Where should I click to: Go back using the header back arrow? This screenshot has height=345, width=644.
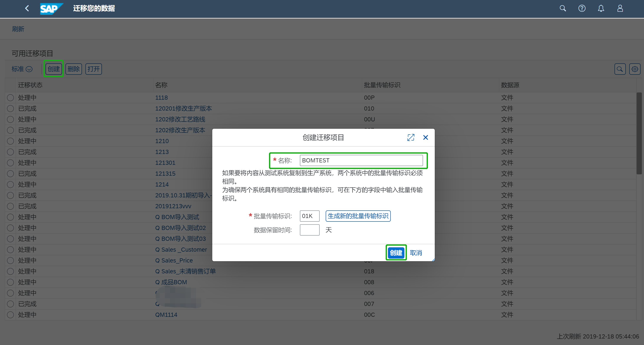coord(27,8)
